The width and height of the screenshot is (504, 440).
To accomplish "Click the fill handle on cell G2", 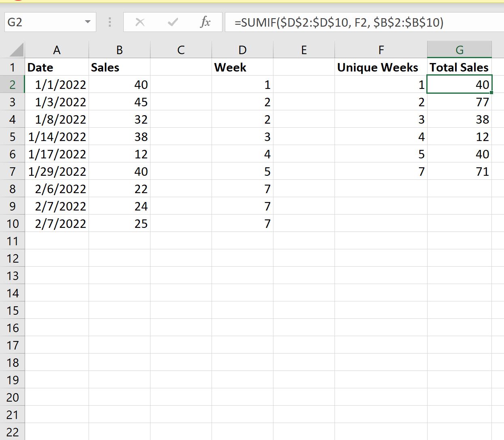I will 491,93.
